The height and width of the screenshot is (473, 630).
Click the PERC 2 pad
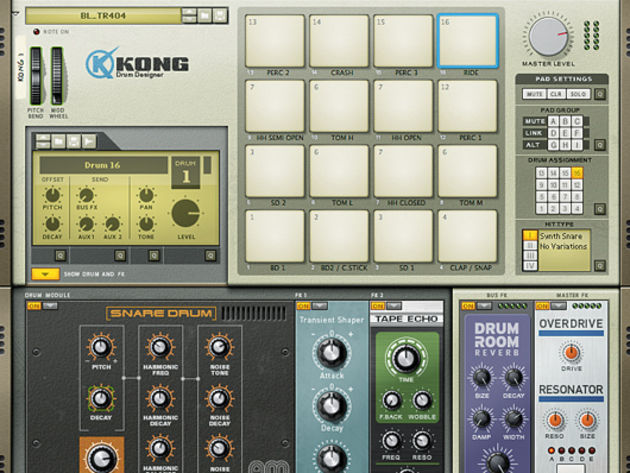pos(275,41)
